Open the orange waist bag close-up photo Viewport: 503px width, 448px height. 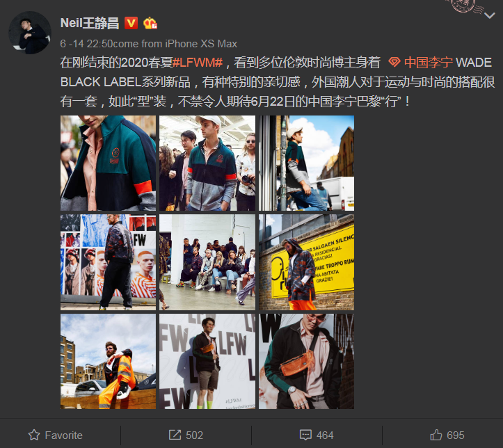306,361
